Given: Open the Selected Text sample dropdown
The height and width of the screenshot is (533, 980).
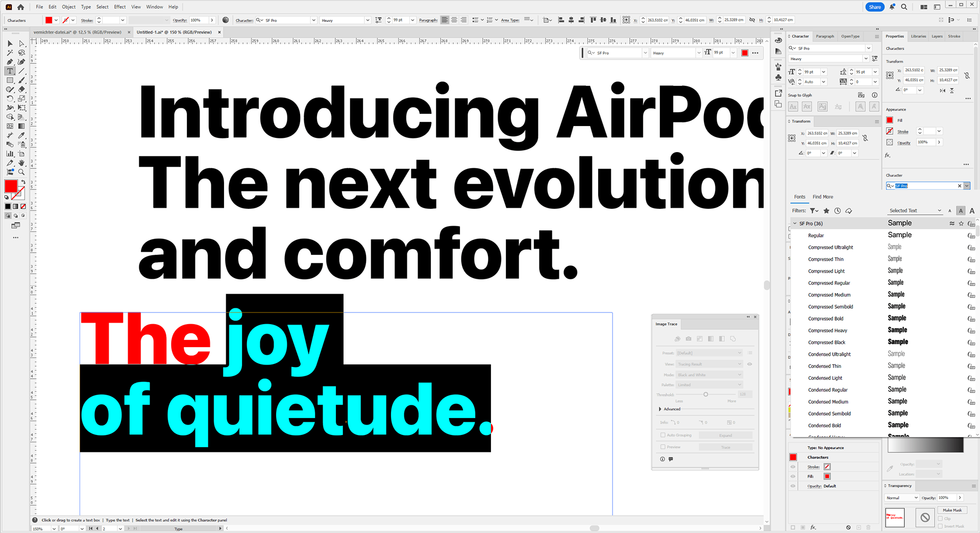Looking at the screenshot, I should click(915, 210).
